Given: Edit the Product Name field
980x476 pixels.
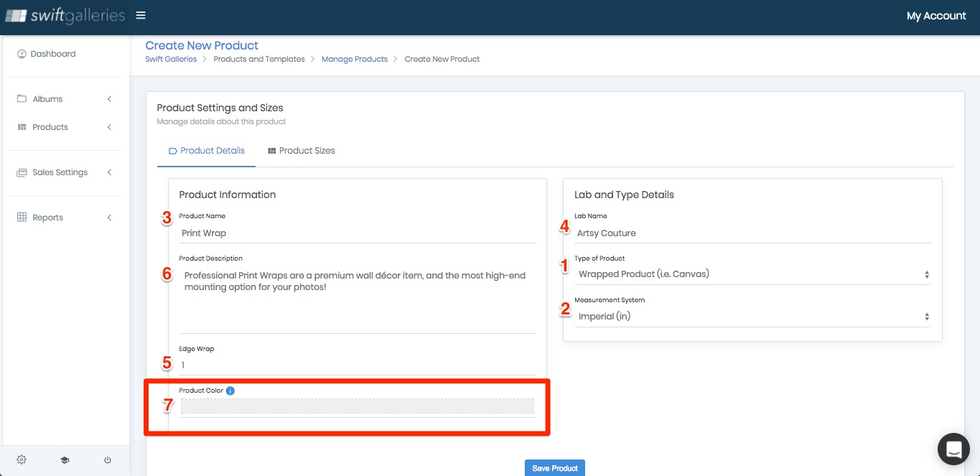Looking at the screenshot, I should [x=357, y=233].
